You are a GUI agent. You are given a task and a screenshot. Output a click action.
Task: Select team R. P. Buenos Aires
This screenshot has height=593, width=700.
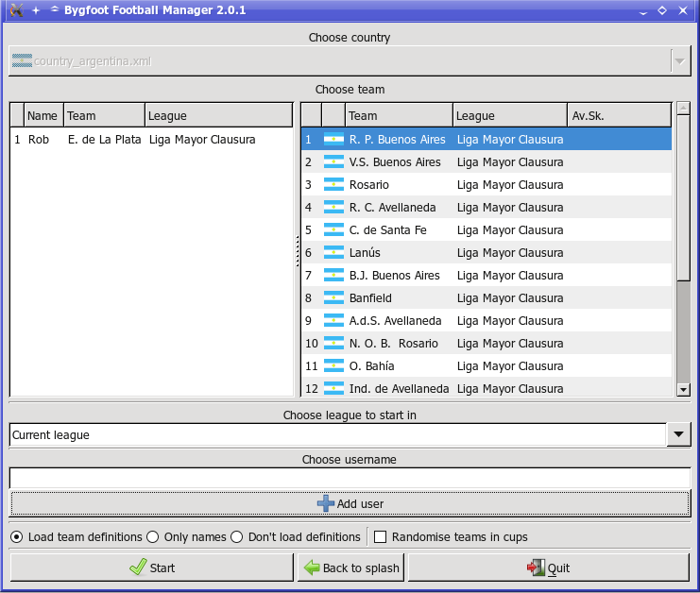(x=487, y=139)
